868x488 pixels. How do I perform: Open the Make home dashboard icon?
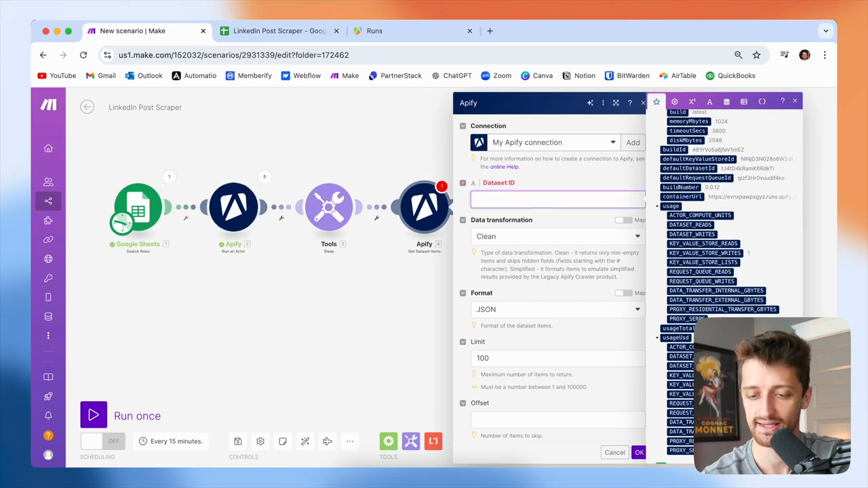(48, 148)
